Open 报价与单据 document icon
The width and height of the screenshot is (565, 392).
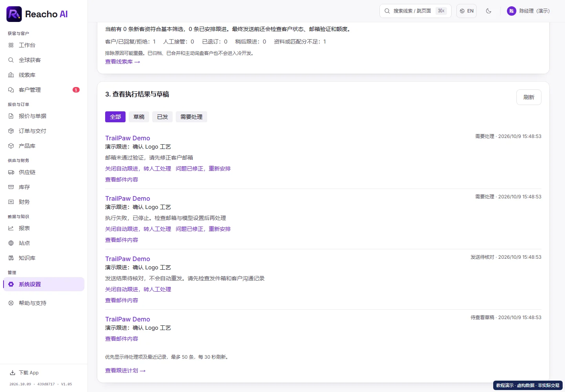(x=11, y=116)
